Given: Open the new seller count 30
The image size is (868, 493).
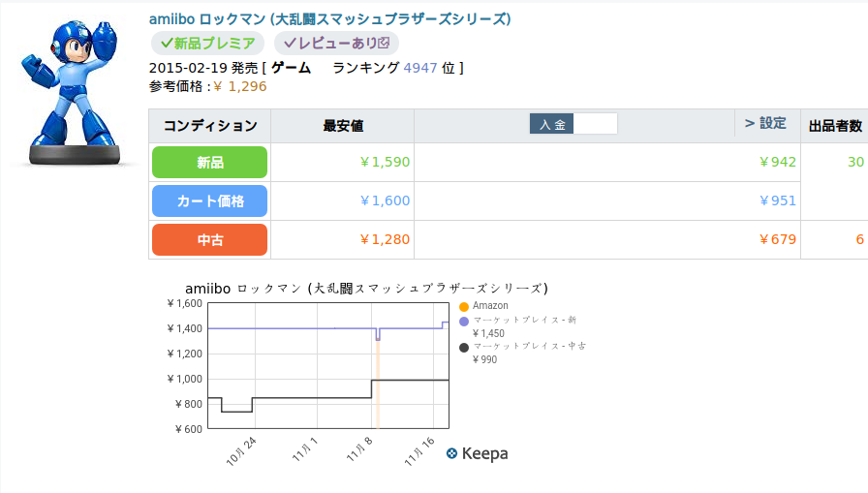Looking at the screenshot, I should [855, 163].
